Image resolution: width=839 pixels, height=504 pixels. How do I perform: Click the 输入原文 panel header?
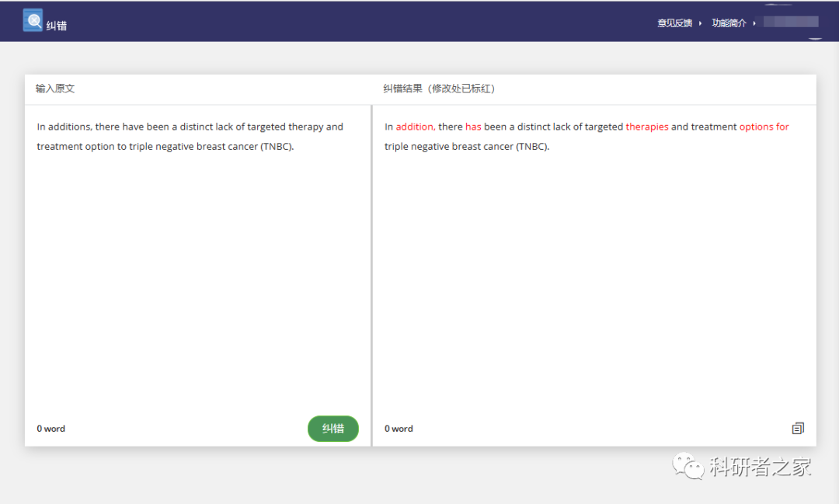(55, 89)
